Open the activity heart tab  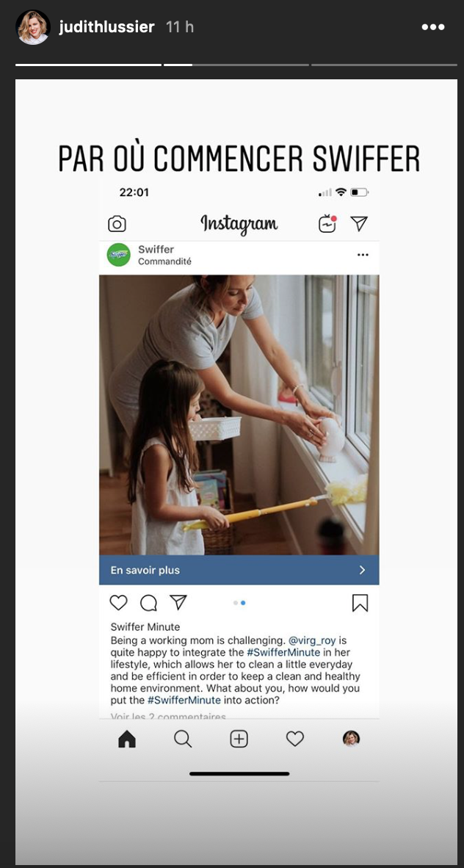[x=294, y=739]
